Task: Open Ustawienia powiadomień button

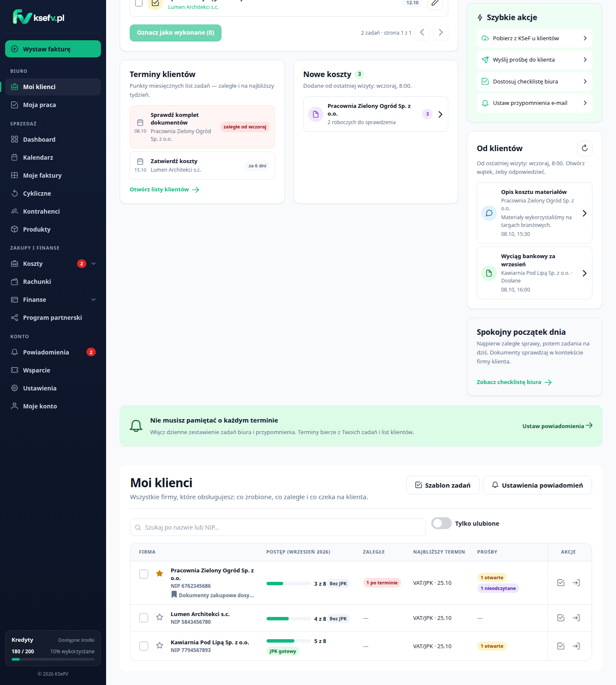Action: point(537,485)
